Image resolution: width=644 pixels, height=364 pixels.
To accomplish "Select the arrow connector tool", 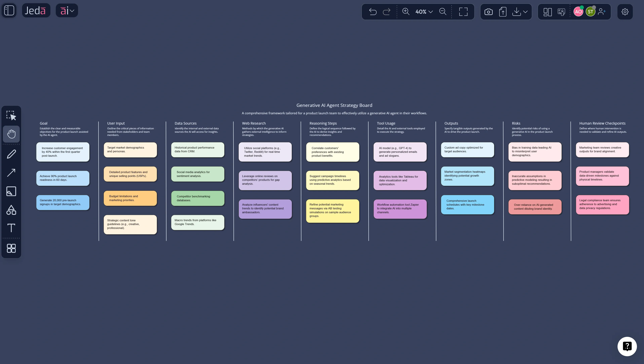I will click(11, 173).
